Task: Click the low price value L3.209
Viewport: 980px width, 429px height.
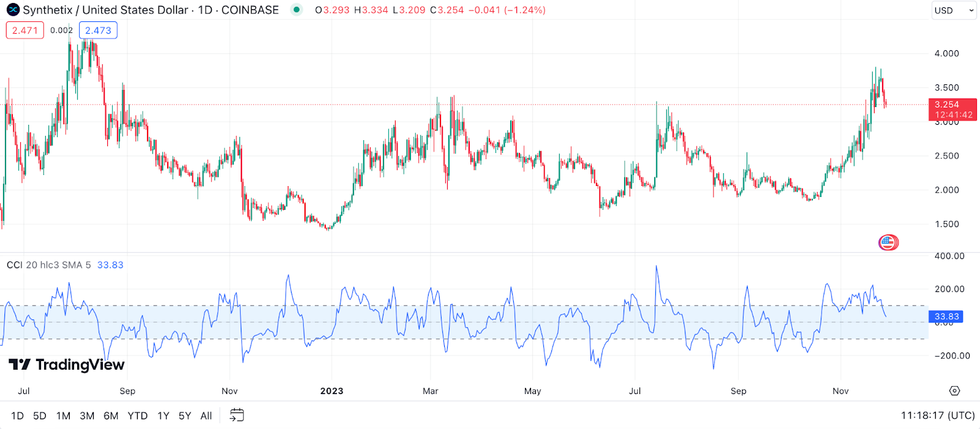Action: point(409,10)
